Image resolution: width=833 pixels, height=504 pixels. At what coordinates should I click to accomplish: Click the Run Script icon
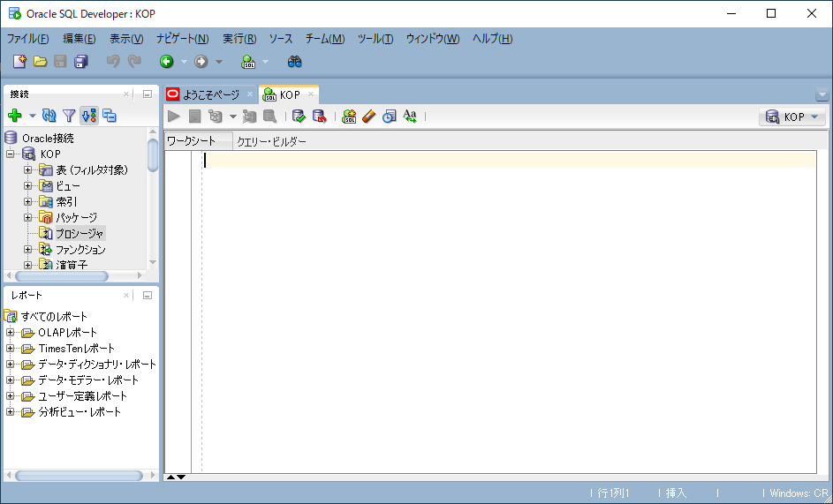click(x=195, y=116)
